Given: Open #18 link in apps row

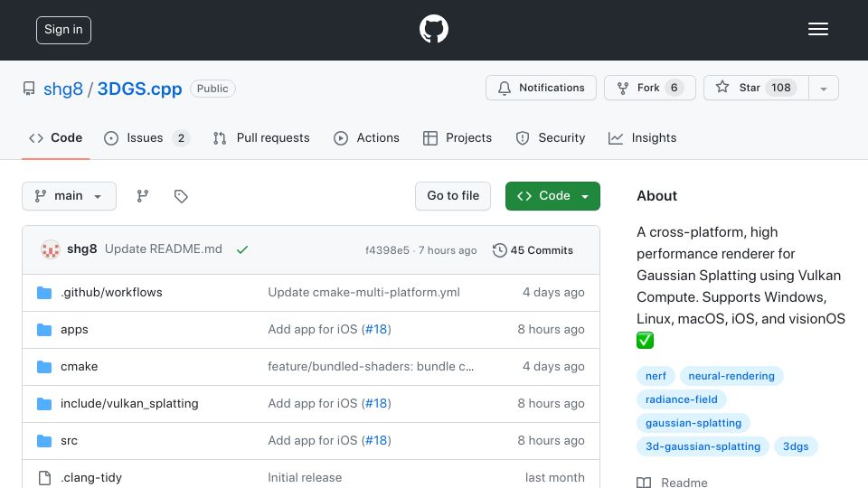Looking at the screenshot, I should [376, 329].
